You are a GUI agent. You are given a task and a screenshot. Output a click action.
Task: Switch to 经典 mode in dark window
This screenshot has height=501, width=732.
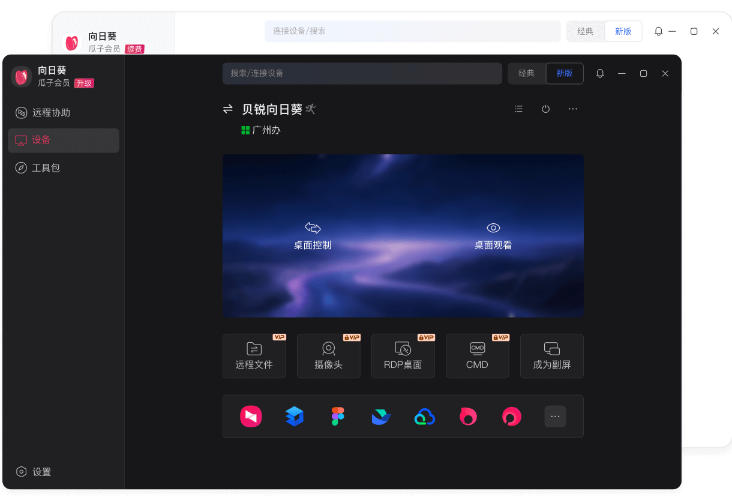[x=527, y=73]
